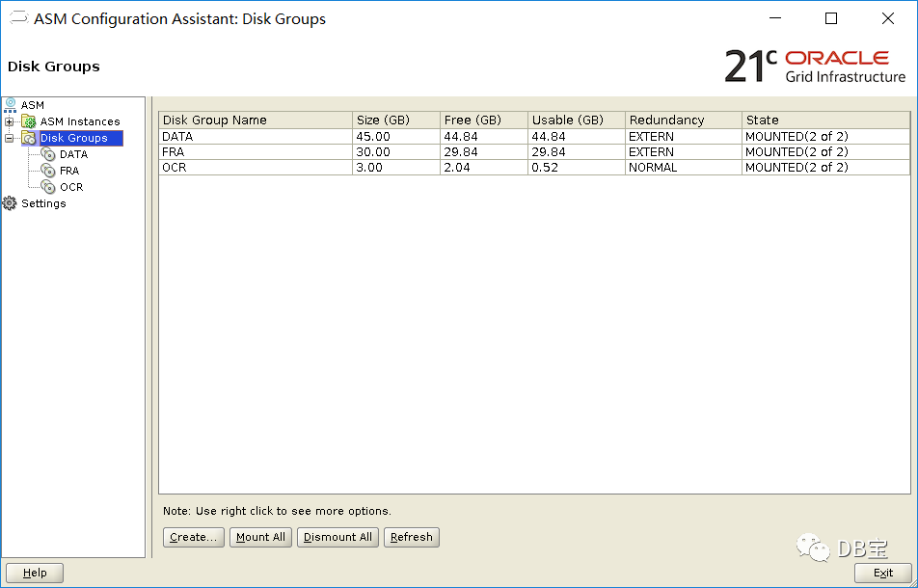Click the Dismount All button

[x=337, y=537]
